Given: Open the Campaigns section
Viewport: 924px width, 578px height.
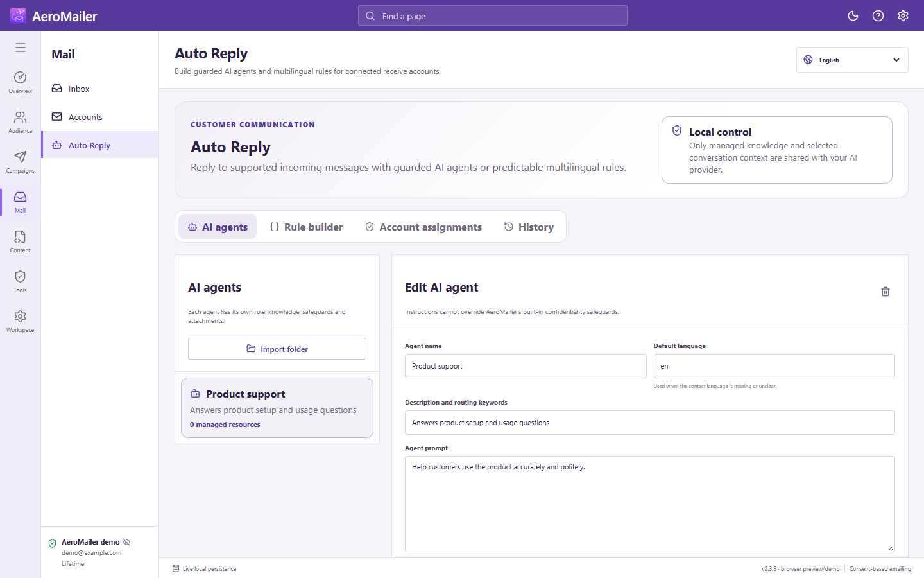Looking at the screenshot, I should pyautogui.click(x=21, y=162).
